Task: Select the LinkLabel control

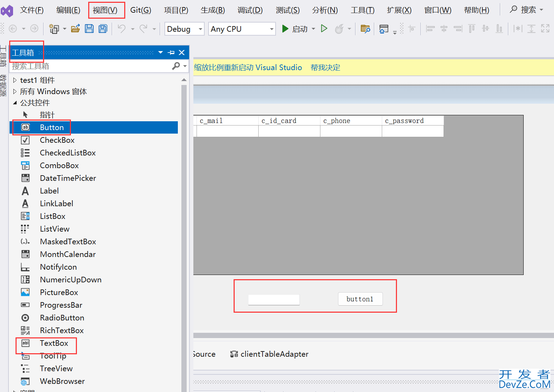Action: pos(94,203)
